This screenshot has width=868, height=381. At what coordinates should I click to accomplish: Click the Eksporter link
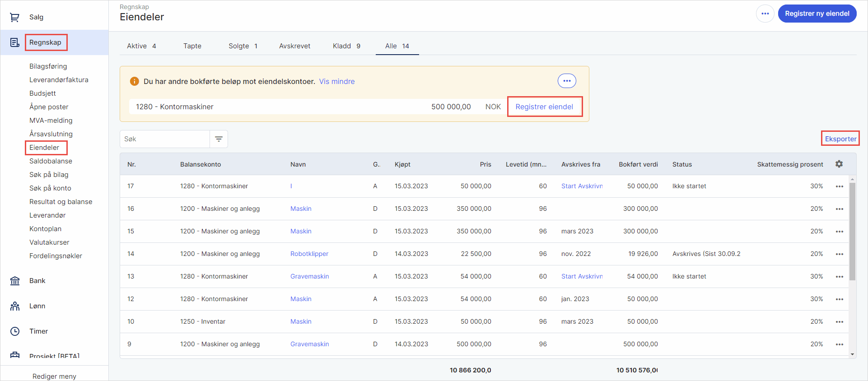point(840,139)
